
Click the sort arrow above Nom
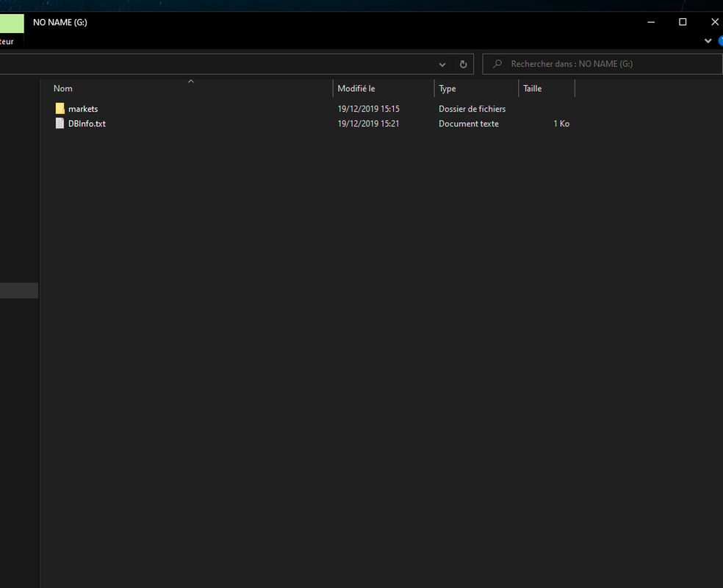click(x=191, y=82)
